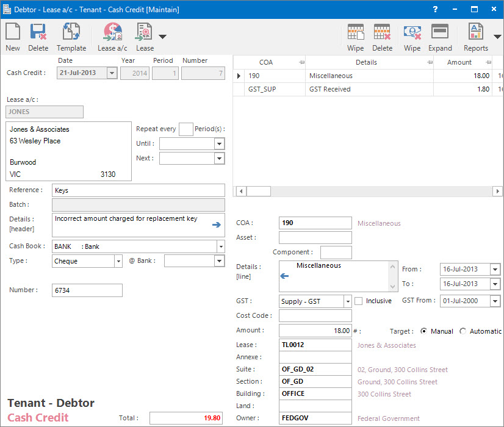Select the Manual target option
The width and height of the screenshot is (504, 427).
click(x=424, y=331)
